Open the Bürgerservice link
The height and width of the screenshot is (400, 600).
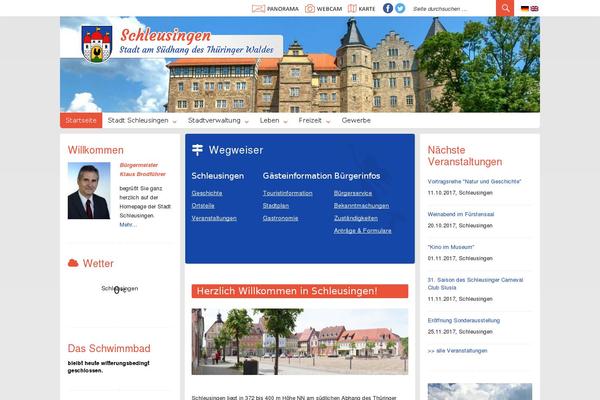click(352, 193)
